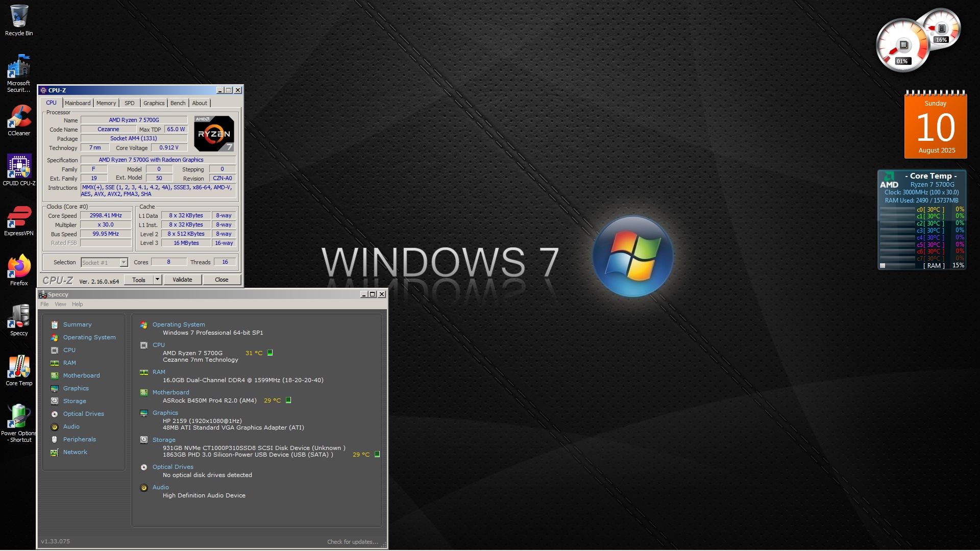Switch to the Mainboard tab in CPU-Z

(x=78, y=103)
